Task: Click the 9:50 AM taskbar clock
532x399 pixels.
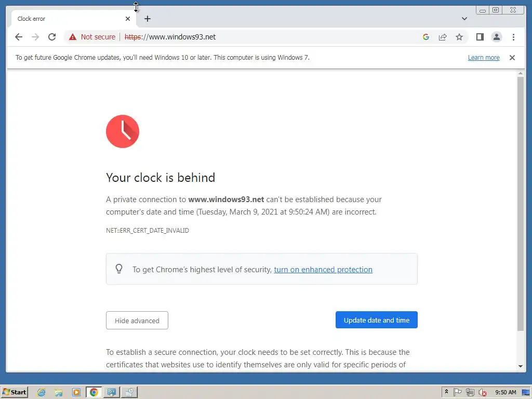Action: tap(506, 392)
